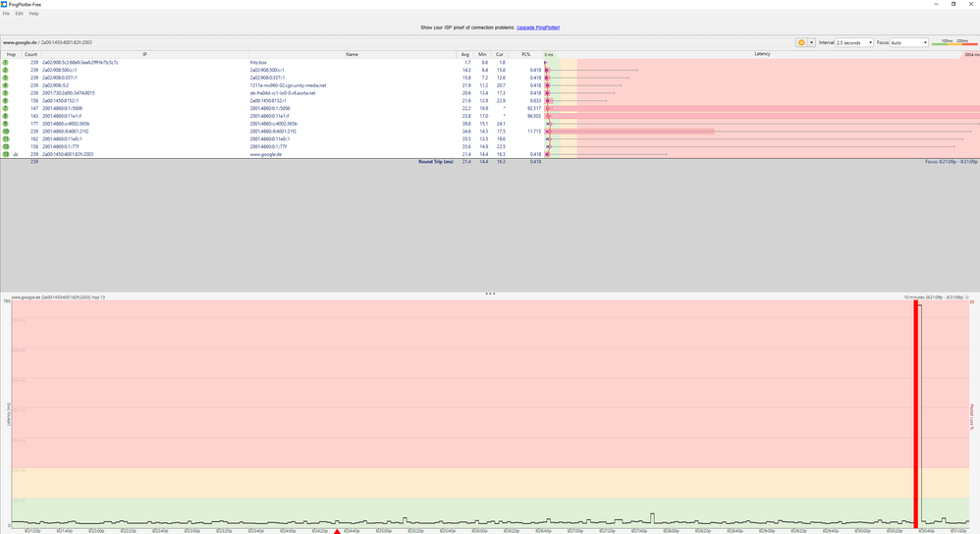Click the 92.517 packet loss value
This screenshot has width=980, height=534.
(534, 108)
